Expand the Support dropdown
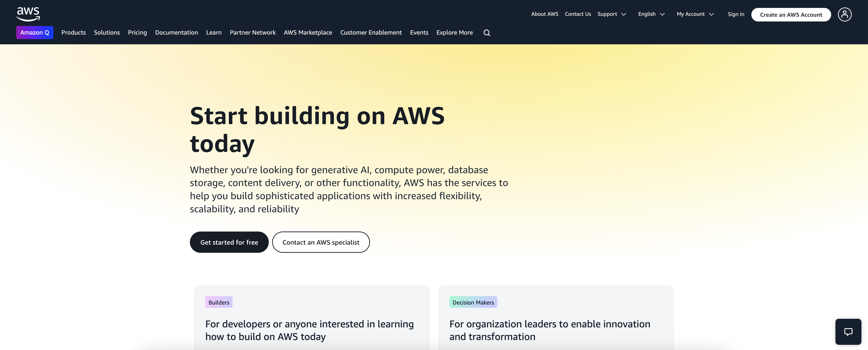The width and height of the screenshot is (868, 350). [612, 14]
